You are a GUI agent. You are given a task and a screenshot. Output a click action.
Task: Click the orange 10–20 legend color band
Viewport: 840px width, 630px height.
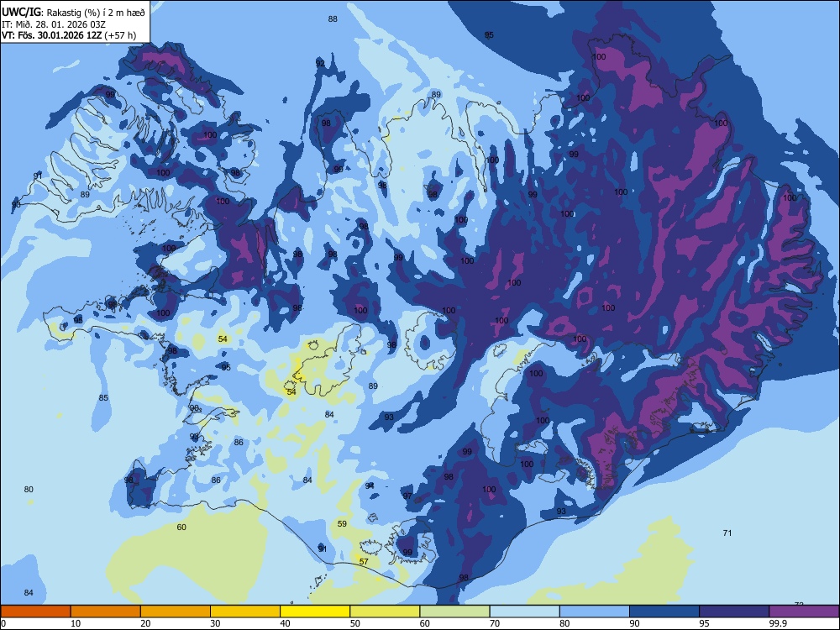tap(106, 612)
